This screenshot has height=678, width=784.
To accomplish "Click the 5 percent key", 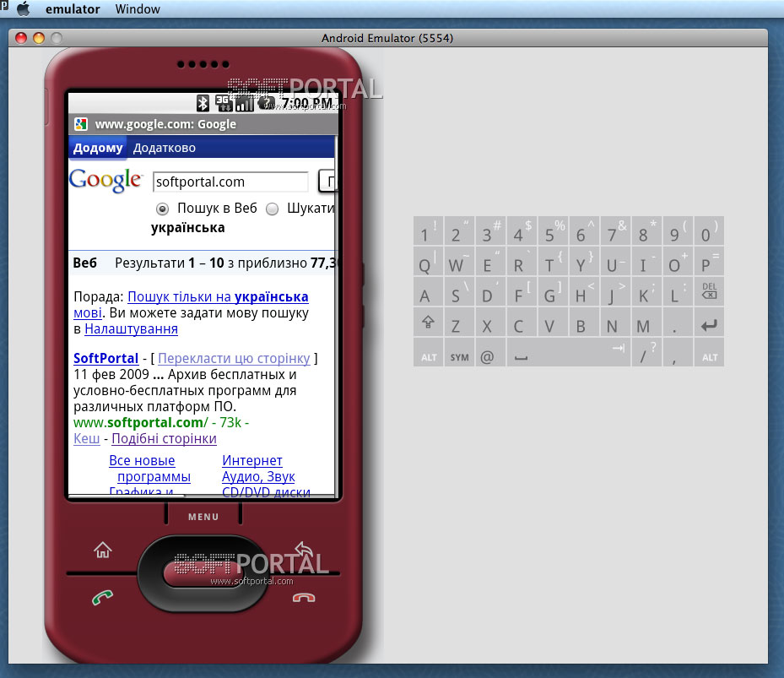I will click(x=553, y=231).
